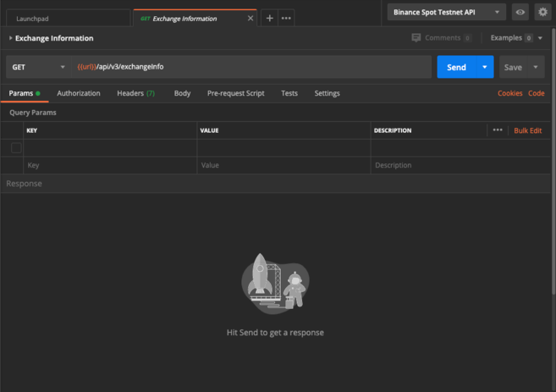Open the Pre-request Script tab
The image size is (556, 392).
pos(235,93)
